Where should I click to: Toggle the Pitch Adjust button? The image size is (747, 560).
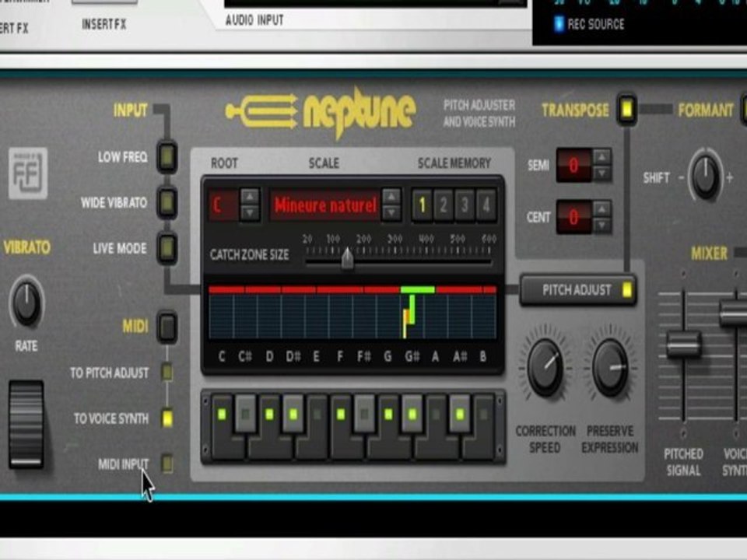(x=578, y=289)
